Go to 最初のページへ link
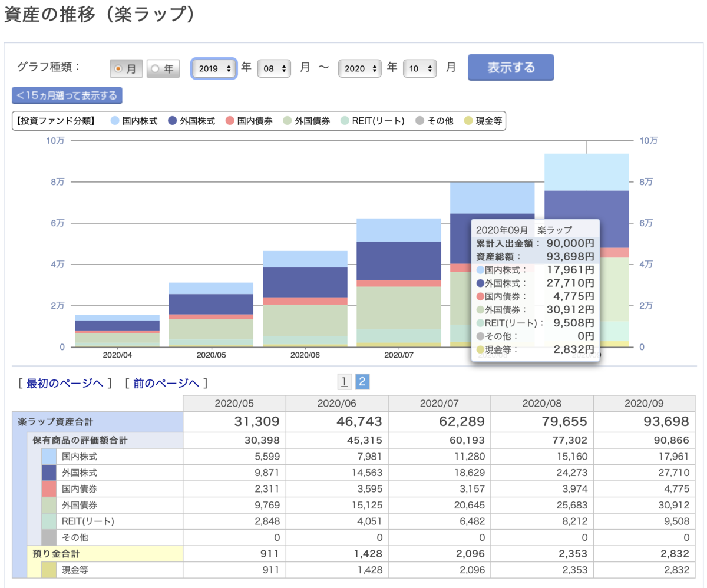The width and height of the screenshot is (707, 588). (65, 384)
